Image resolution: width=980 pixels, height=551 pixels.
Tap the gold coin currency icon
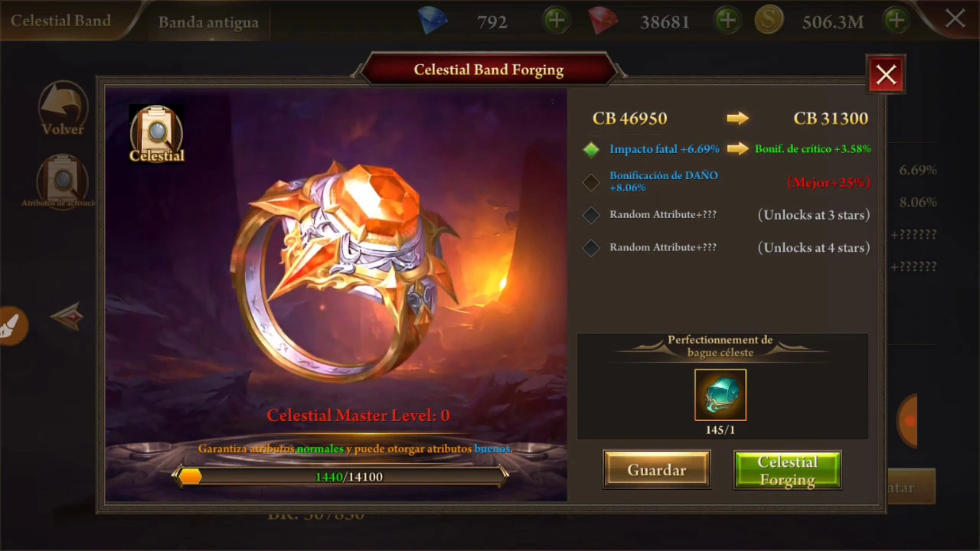pyautogui.click(x=769, y=21)
